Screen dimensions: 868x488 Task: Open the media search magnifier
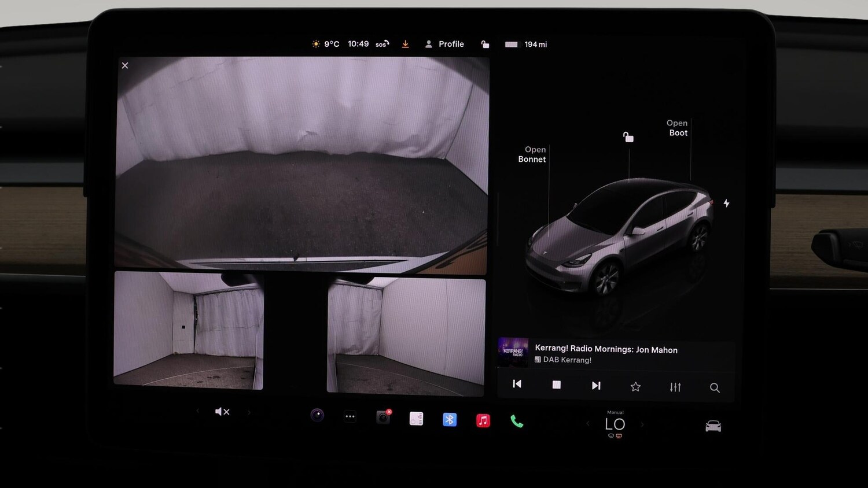tap(715, 387)
